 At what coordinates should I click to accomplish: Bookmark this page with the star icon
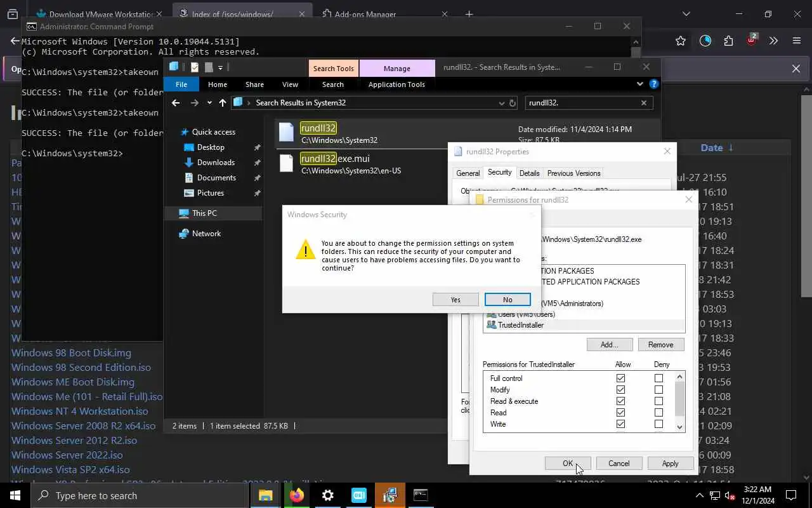click(681, 41)
